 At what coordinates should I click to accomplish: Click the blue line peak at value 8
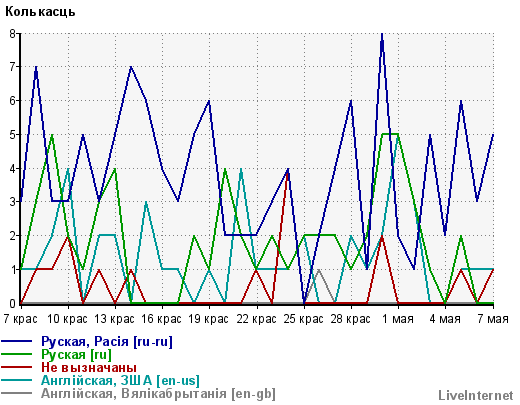click(x=382, y=34)
